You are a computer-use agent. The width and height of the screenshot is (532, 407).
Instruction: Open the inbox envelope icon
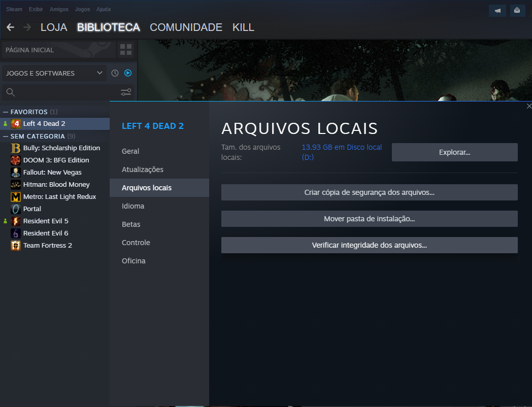(x=517, y=11)
